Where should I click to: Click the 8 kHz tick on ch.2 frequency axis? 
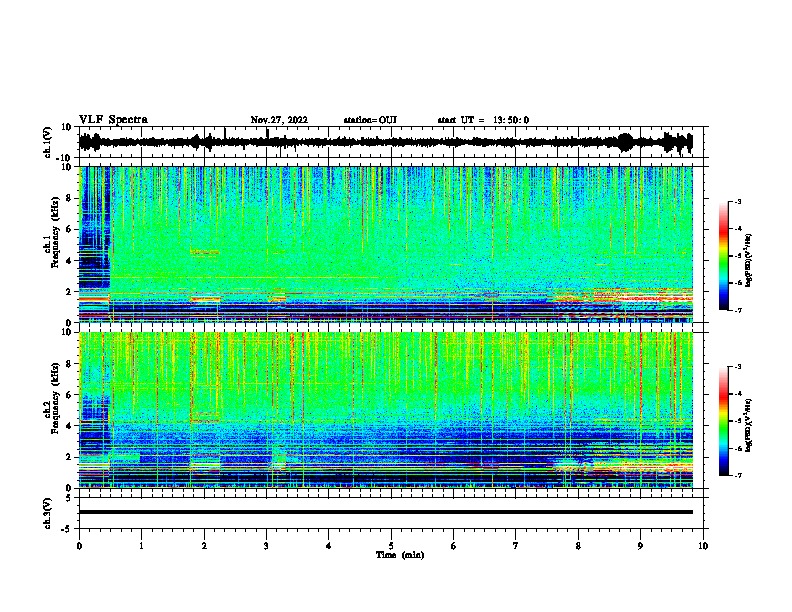(69, 364)
